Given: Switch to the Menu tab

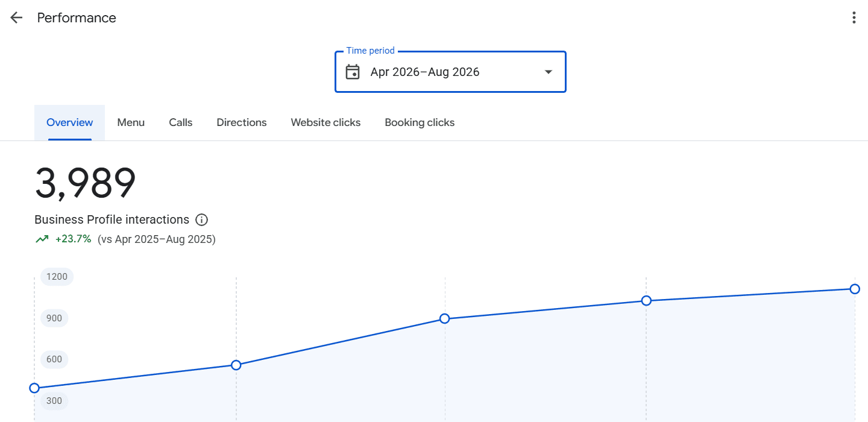Looking at the screenshot, I should tap(131, 122).
